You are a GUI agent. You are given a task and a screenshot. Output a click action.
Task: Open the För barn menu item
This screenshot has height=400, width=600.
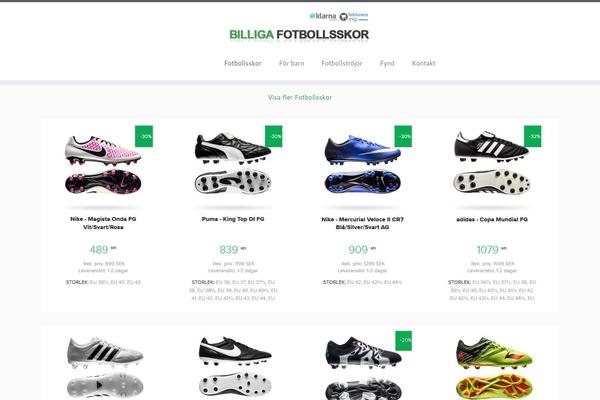click(x=292, y=63)
